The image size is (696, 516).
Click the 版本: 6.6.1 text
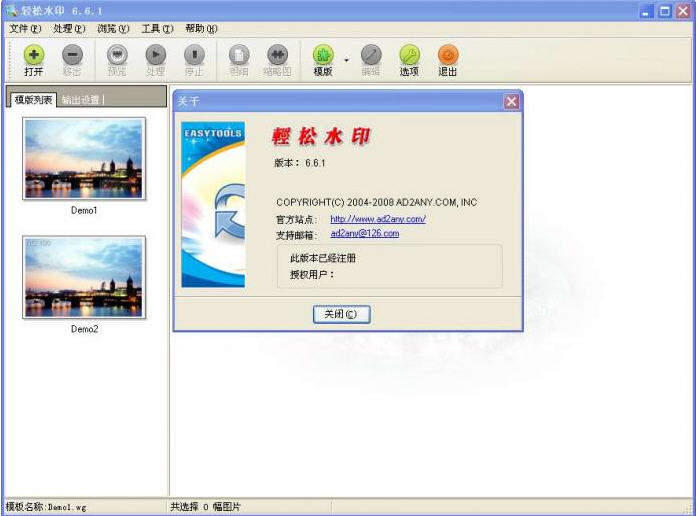[300, 163]
